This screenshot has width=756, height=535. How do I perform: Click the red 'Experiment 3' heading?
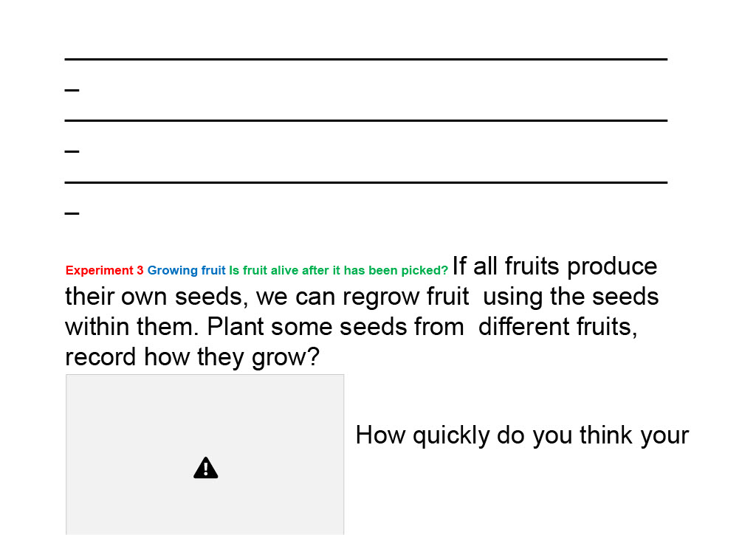[105, 270]
